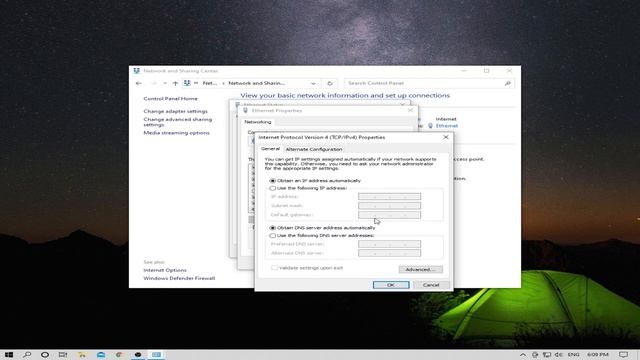The height and width of the screenshot is (360, 640).
Task: Switch to the Alternate Configuration tab
Action: pos(313,149)
